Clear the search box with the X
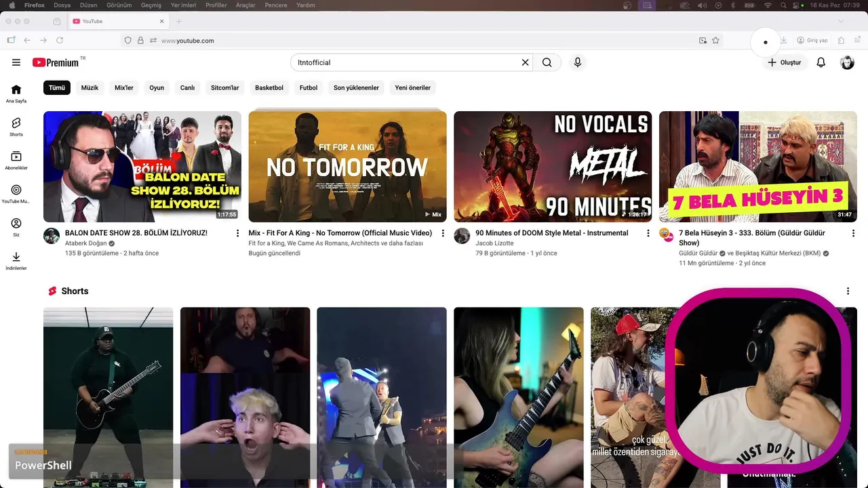868x488 pixels. (x=525, y=62)
